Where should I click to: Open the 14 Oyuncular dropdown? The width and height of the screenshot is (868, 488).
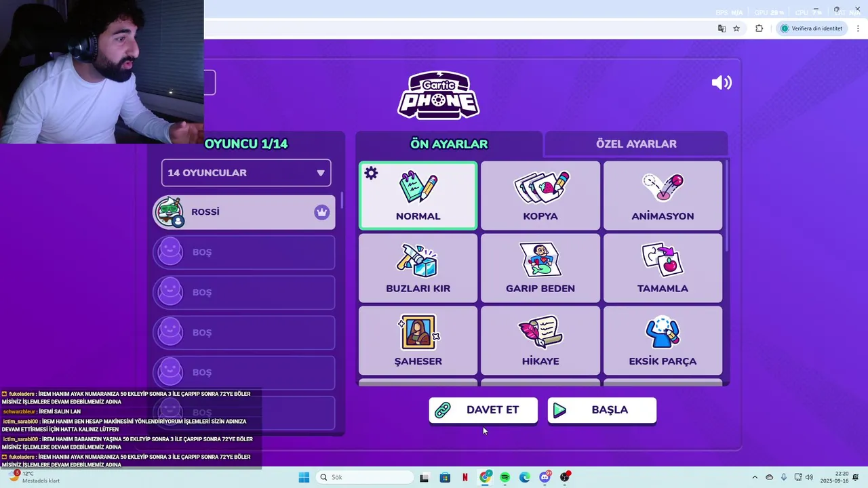pos(246,173)
